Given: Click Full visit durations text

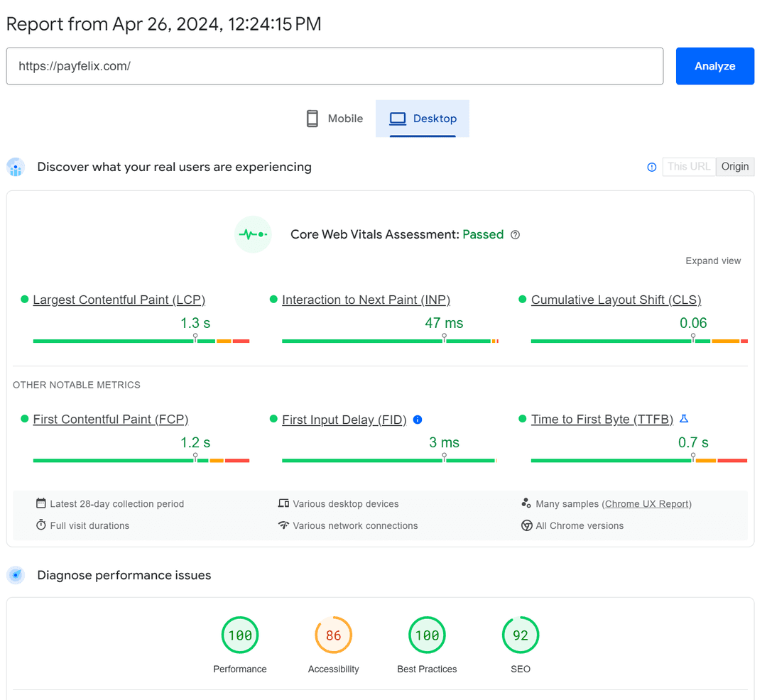Looking at the screenshot, I should coord(89,525).
